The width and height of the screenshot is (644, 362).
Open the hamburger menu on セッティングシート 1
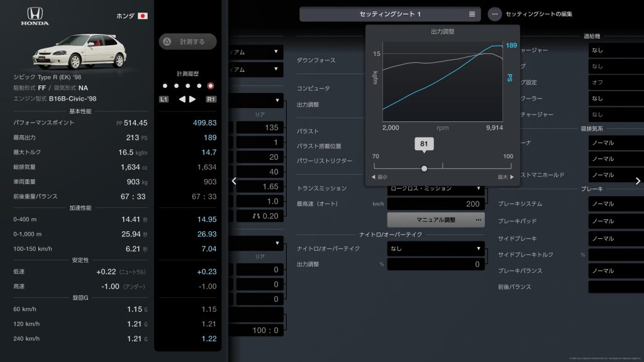pos(472,14)
